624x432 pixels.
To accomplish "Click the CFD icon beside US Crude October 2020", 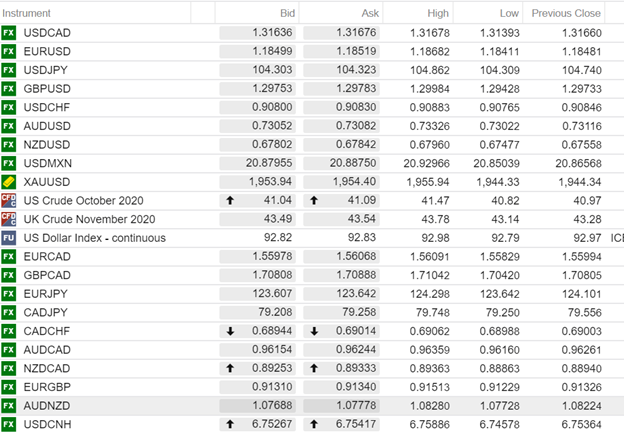I will [x=9, y=200].
